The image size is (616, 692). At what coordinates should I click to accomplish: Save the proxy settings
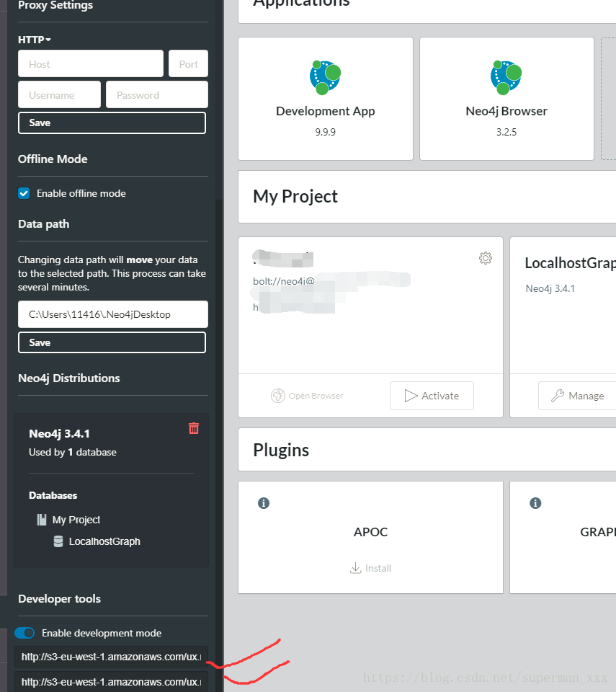pyautogui.click(x=112, y=123)
